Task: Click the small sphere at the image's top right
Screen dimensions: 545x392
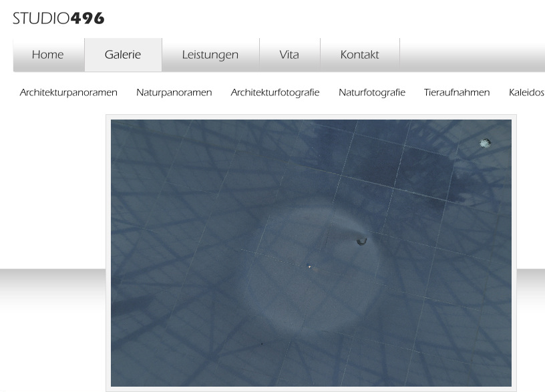Action: point(486,143)
